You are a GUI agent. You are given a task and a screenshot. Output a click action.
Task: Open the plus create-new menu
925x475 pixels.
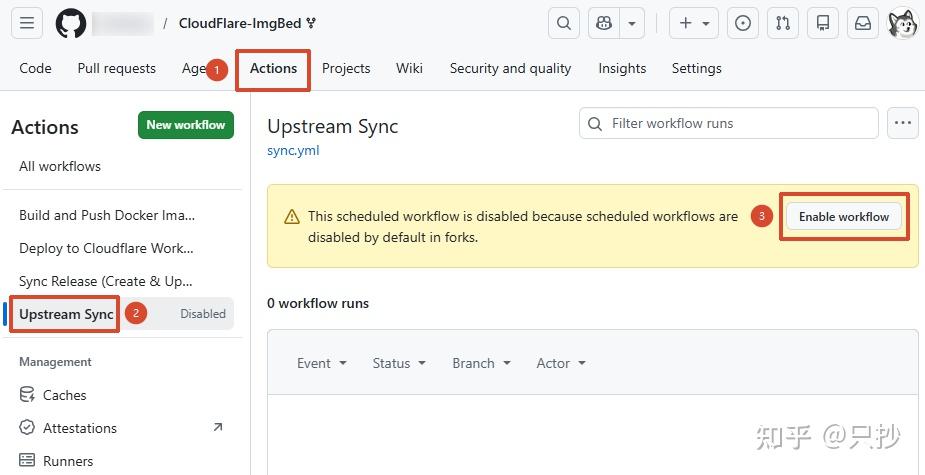694,24
